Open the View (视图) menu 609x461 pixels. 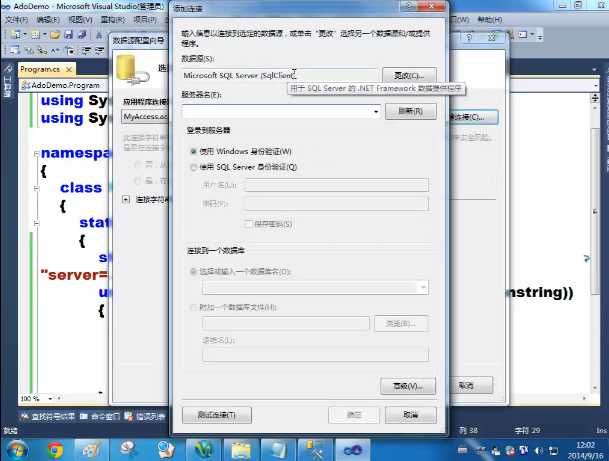coord(80,19)
